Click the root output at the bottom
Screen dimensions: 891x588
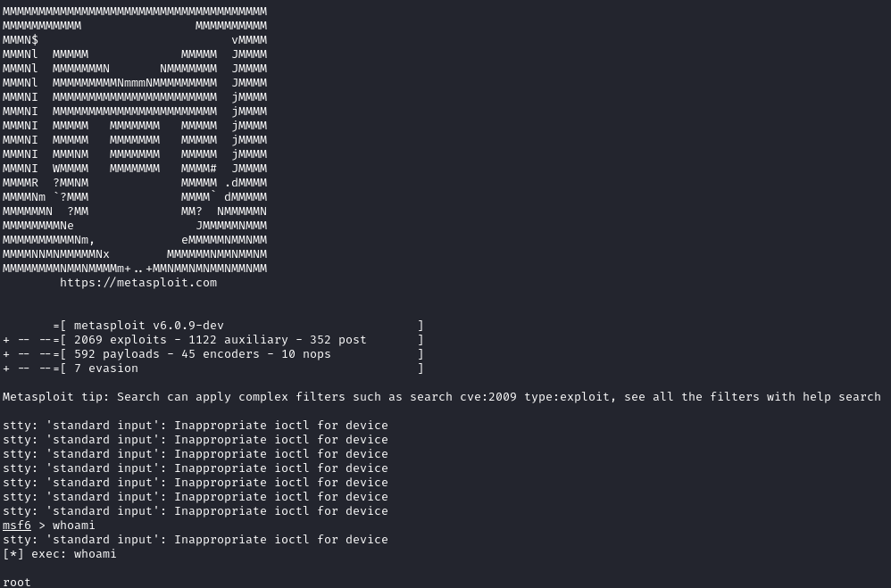pyautogui.click(x=17, y=583)
